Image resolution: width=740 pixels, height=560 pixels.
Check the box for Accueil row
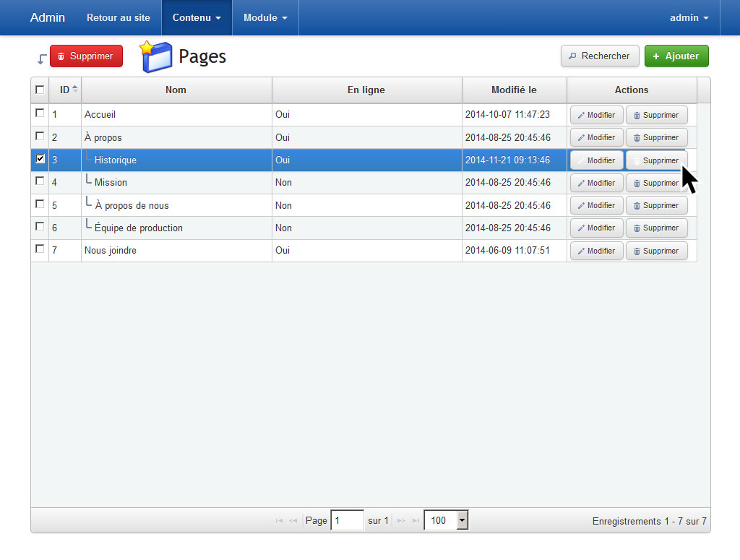(40, 113)
